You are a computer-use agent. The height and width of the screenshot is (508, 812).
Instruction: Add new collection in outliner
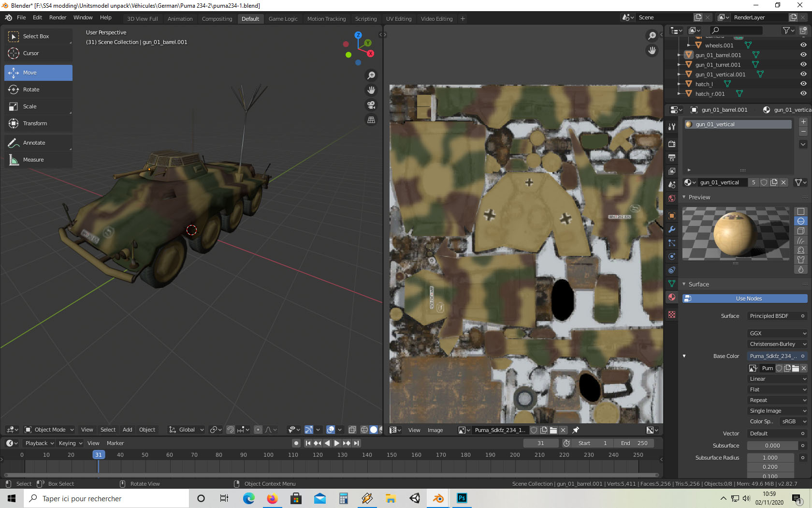(x=803, y=30)
